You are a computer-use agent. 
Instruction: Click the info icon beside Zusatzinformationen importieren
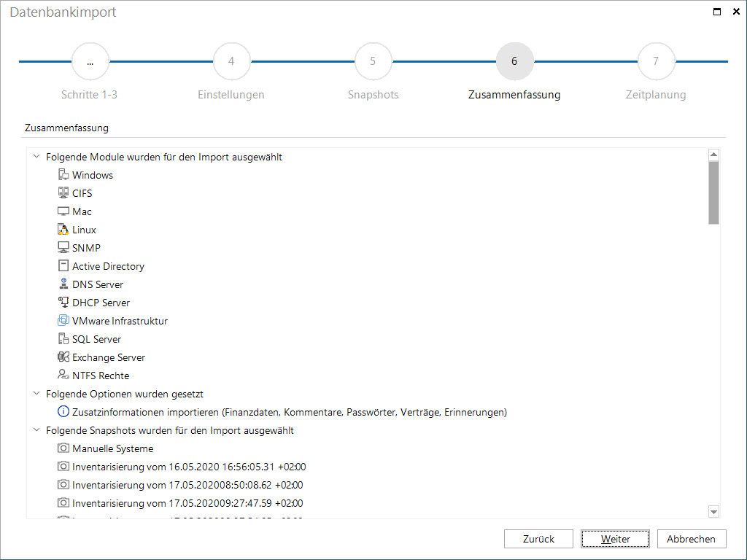[x=63, y=411]
